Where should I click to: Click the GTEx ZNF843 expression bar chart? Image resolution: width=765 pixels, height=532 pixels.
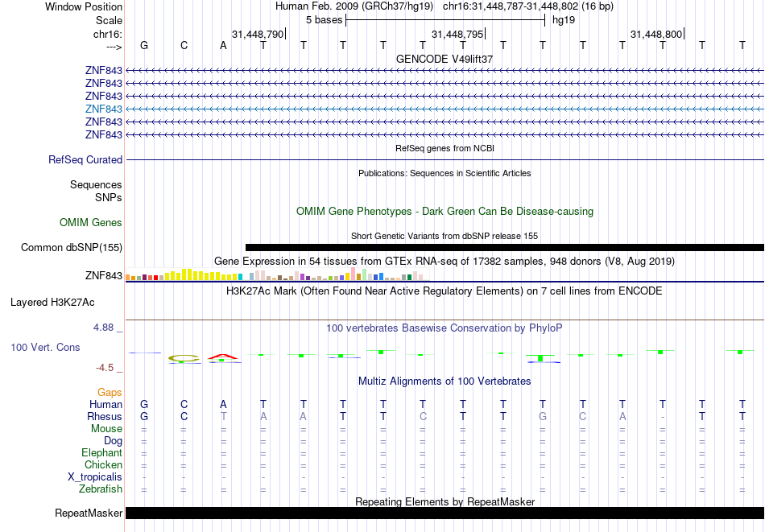[277, 274]
